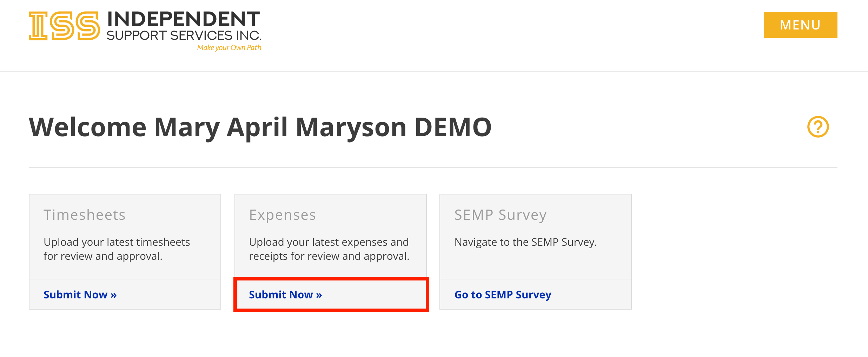Click the » chevron after Timesheets Submit Now

coord(113,295)
